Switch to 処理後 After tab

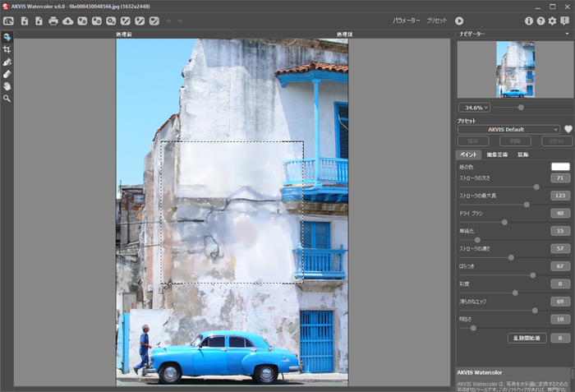pyautogui.click(x=344, y=35)
